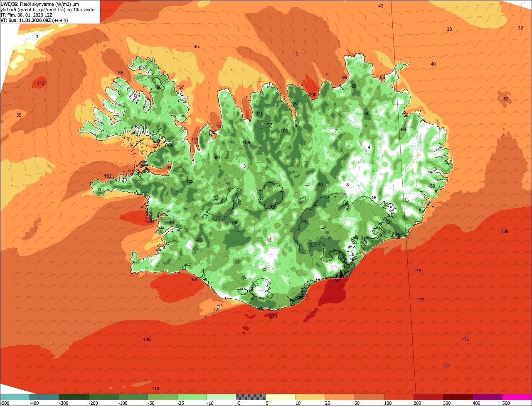The height and width of the screenshot is (406, 532).
Task: Click the checkered -5 to 5 legend swatch
Action: tap(251, 396)
